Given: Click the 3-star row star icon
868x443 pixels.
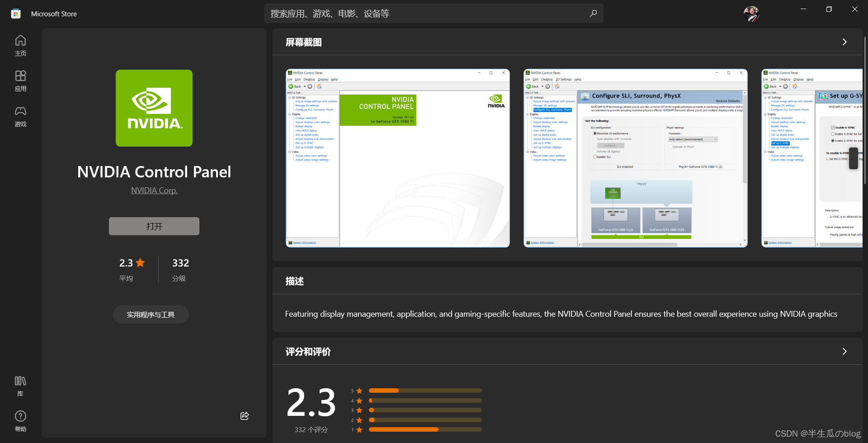Looking at the screenshot, I should (x=359, y=410).
